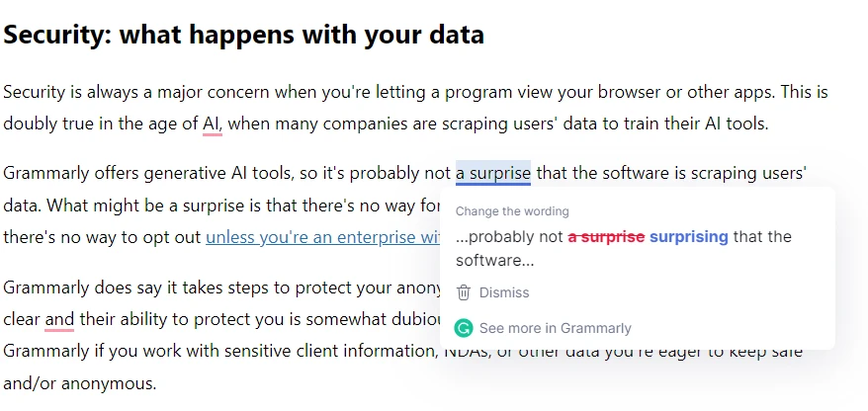Viewport: 868px width, 411px height.
Task: Click the suggestion preview sentence in popup
Action: click(624, 248)
